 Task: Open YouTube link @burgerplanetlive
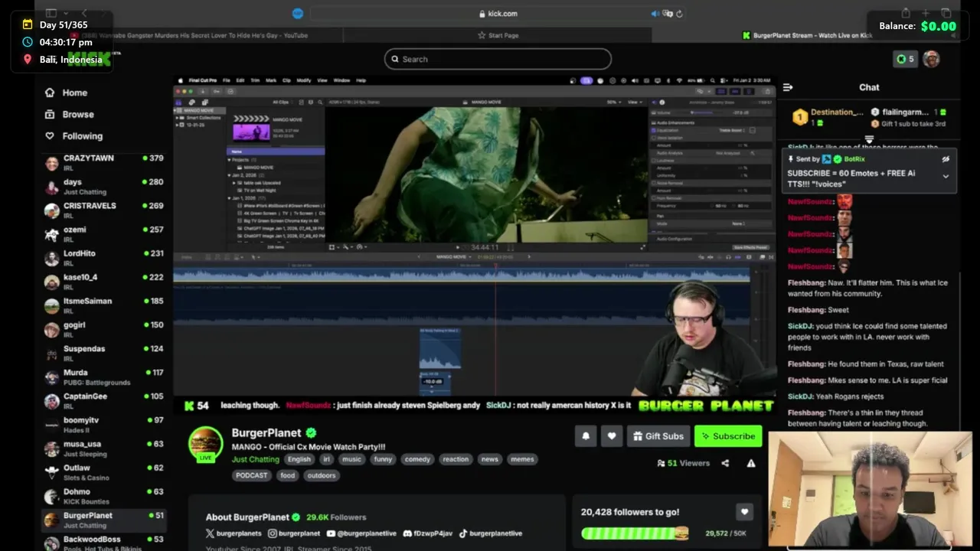tap(361, 533)
